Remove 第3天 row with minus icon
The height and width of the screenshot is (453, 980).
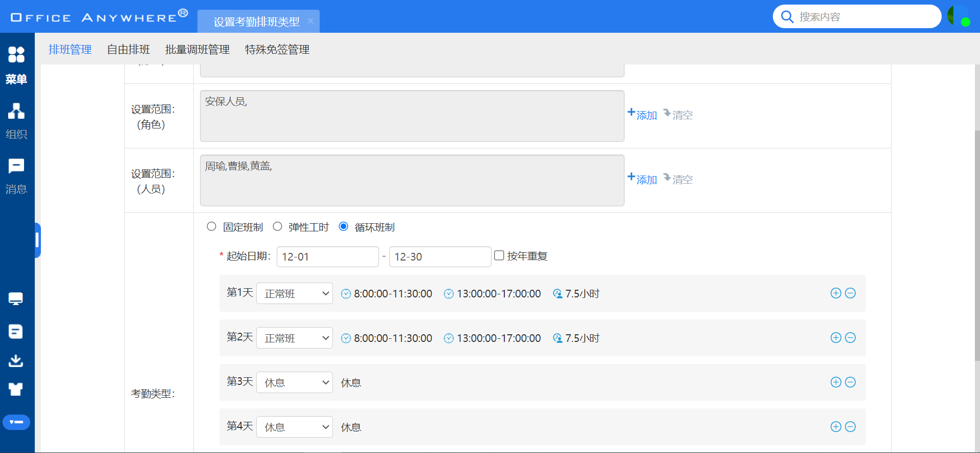850,382
